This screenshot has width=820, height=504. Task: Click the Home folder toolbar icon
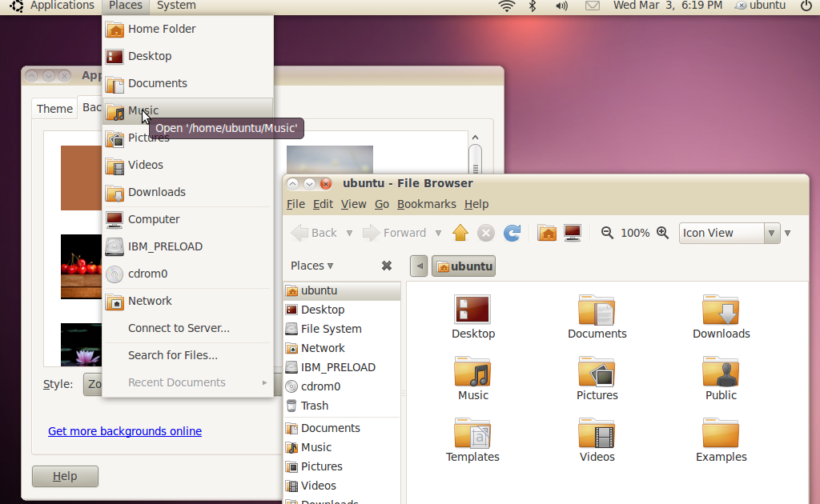coord(547,233)
